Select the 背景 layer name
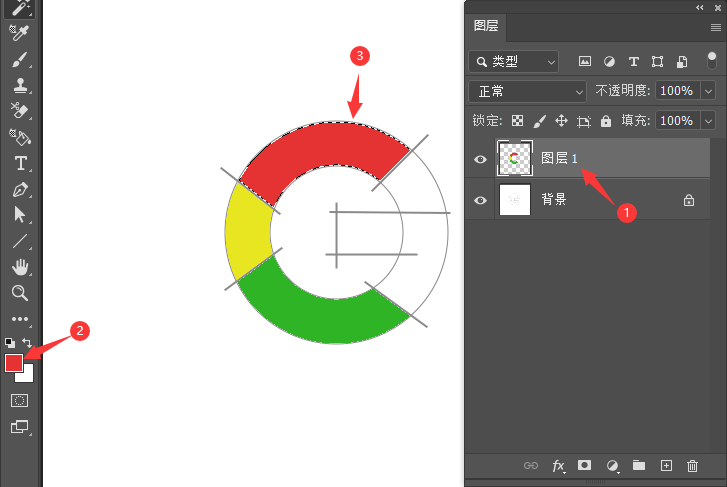727x487 pixels. [554, 199]
